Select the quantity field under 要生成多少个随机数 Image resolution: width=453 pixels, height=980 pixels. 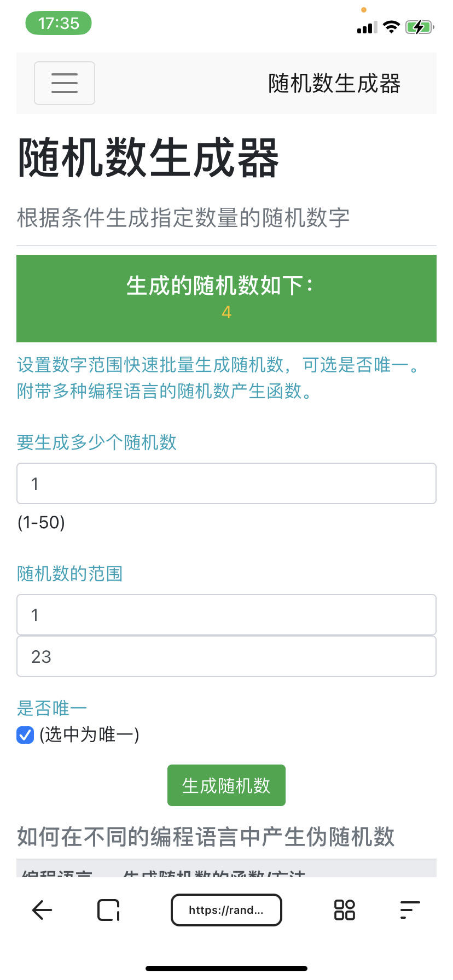226,483
